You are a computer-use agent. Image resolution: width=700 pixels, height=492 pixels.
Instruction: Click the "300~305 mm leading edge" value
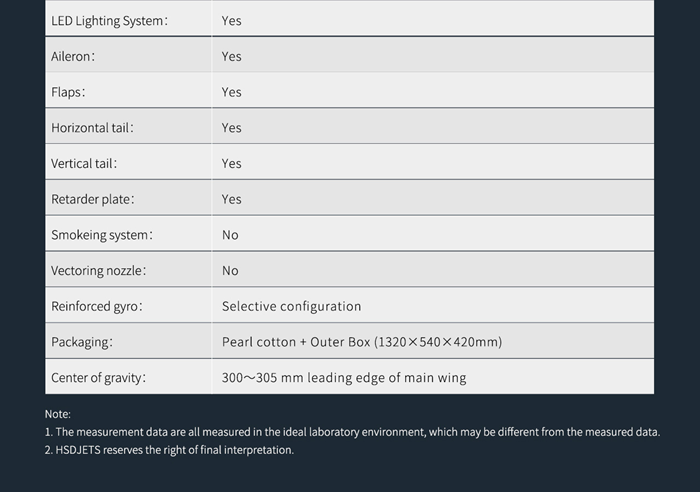click(343, 378)
